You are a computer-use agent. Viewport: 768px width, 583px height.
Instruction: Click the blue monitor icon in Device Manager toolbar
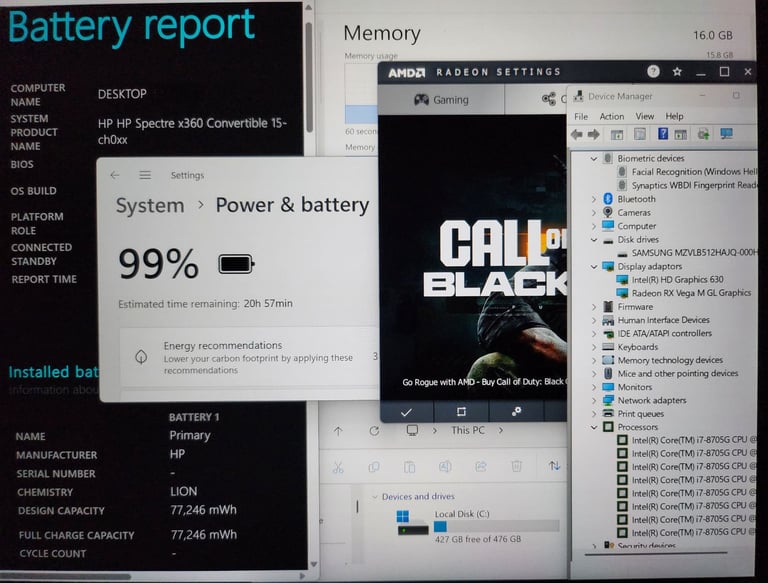pyautogui.click(x=726, y=134)
